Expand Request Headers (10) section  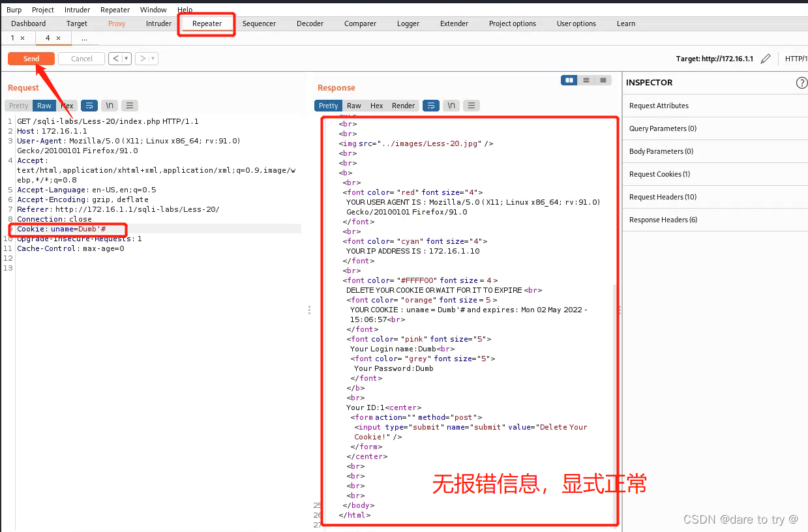715,197
